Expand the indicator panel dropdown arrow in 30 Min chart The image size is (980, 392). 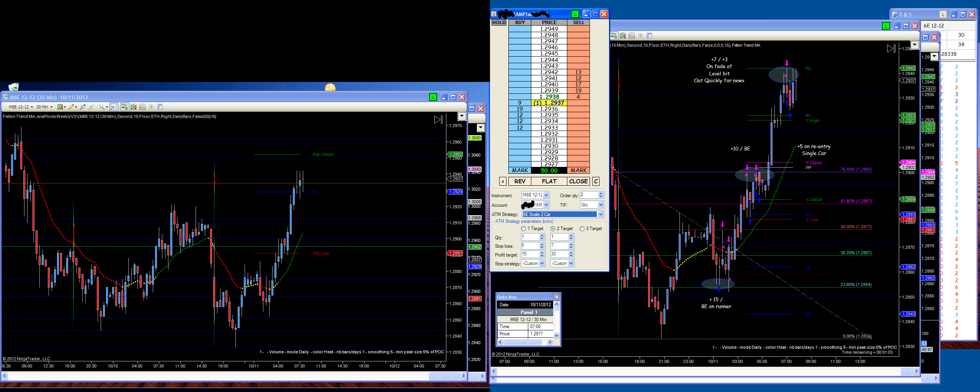click(462, 116)
